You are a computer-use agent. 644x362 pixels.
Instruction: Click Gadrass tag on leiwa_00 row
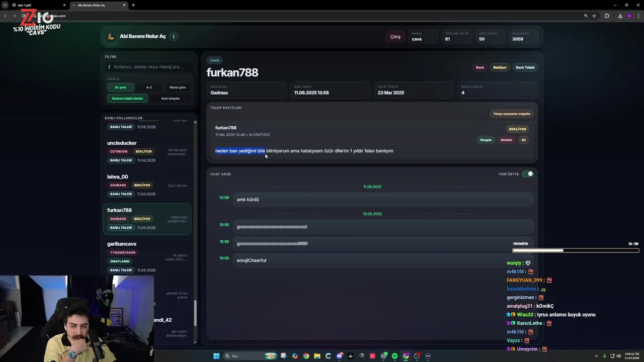click(x=118, y=185)
